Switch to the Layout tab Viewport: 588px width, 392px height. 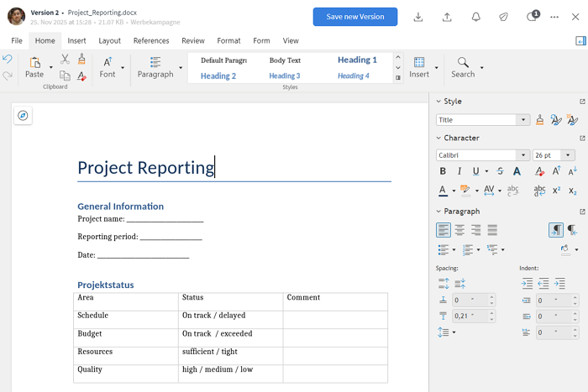pyautogui.click(x=109, y=40)
